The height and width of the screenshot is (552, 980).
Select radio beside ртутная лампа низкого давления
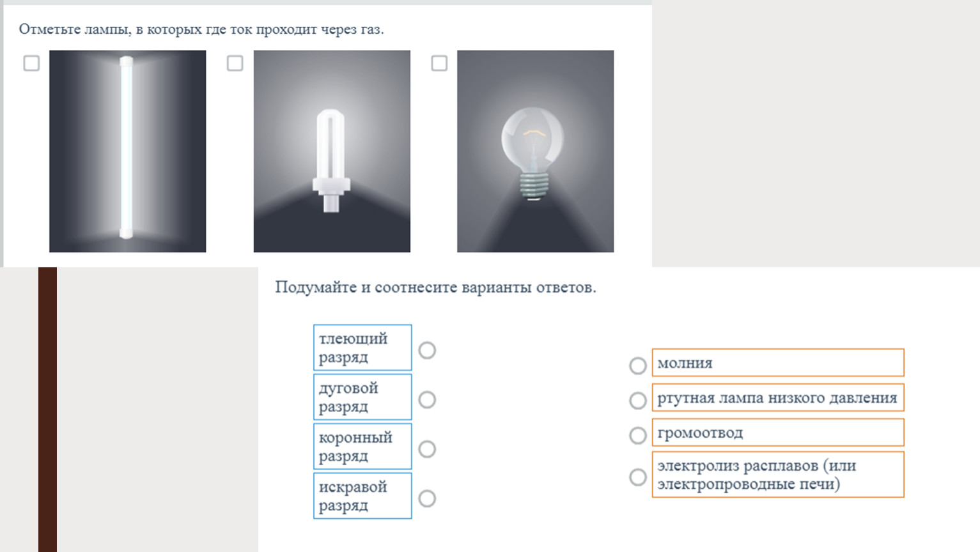click(638, 401)
